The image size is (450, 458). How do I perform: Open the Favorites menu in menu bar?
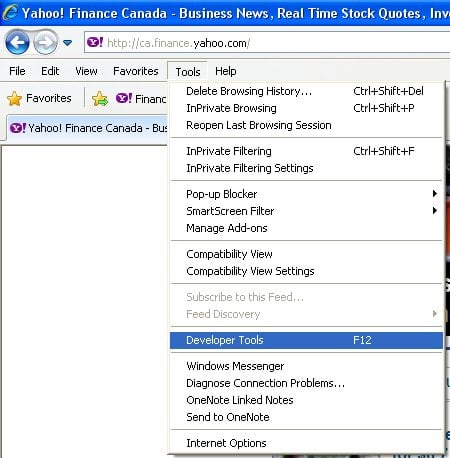point(136,71)
